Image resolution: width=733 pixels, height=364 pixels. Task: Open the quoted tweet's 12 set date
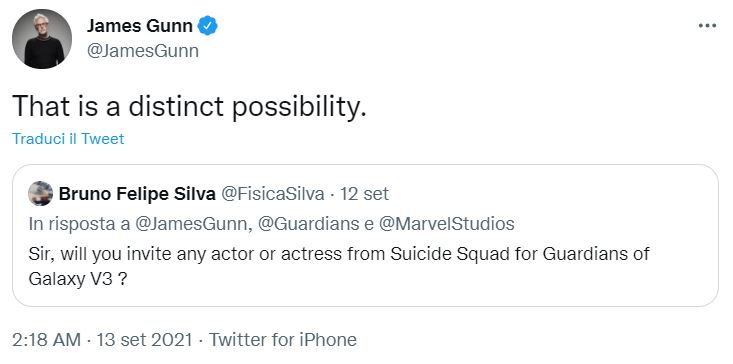pyautogui.click(x=365, y=194)
